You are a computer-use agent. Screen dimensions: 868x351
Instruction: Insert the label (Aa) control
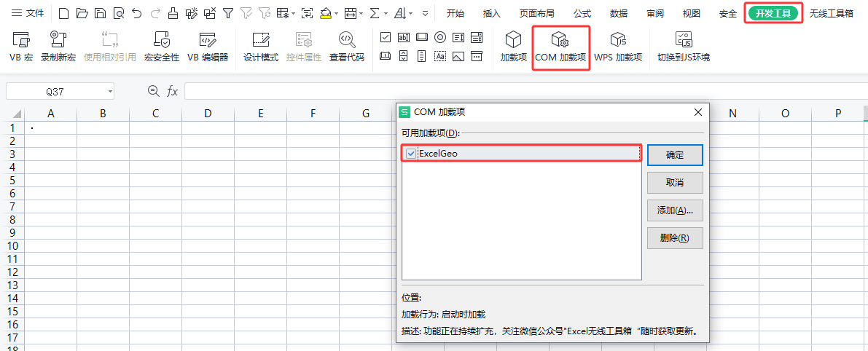pyautogui.click(x=440, y=56)
